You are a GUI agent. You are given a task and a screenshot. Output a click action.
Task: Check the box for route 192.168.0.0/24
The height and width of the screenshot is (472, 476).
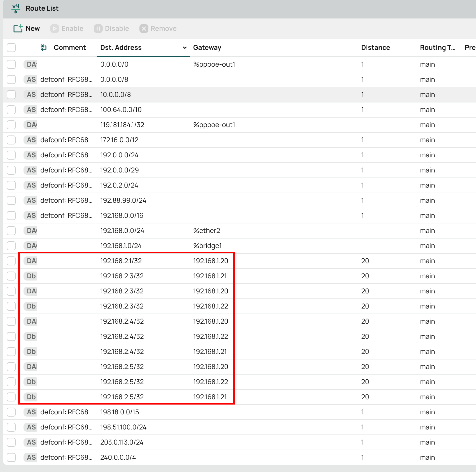tap(11, 231)
